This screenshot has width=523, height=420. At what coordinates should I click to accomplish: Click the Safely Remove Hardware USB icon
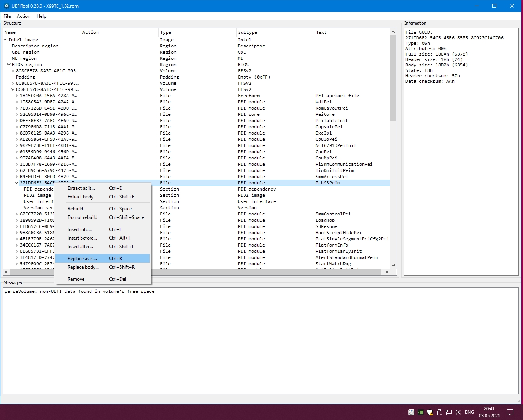(x=439, y=412)
